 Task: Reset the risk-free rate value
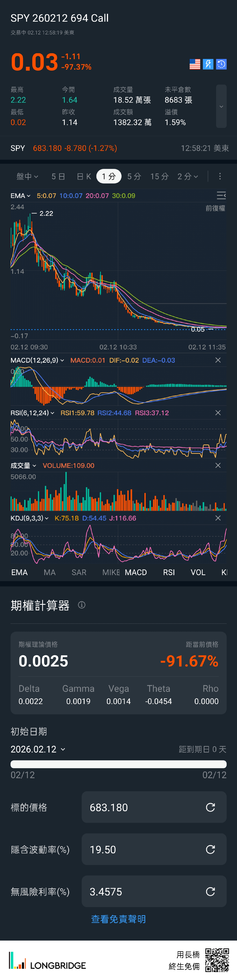pos(210,891)
